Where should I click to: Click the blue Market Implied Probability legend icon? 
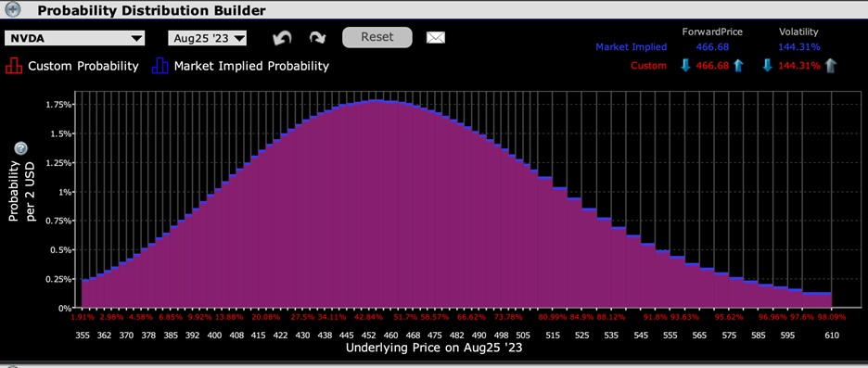pyautogui.click(x=160, y=66)
